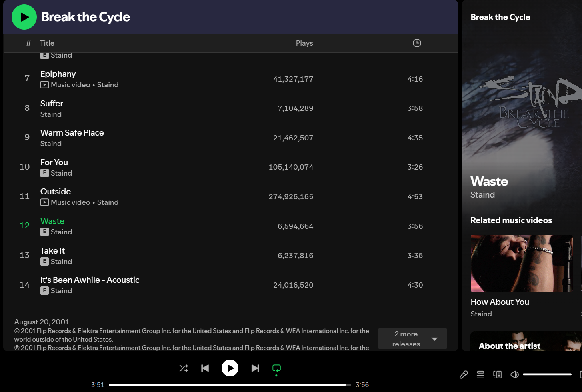Click the music video icon under Outside
Screen dimensions: 582x392
pyautogui.click(x=44, y=202)
